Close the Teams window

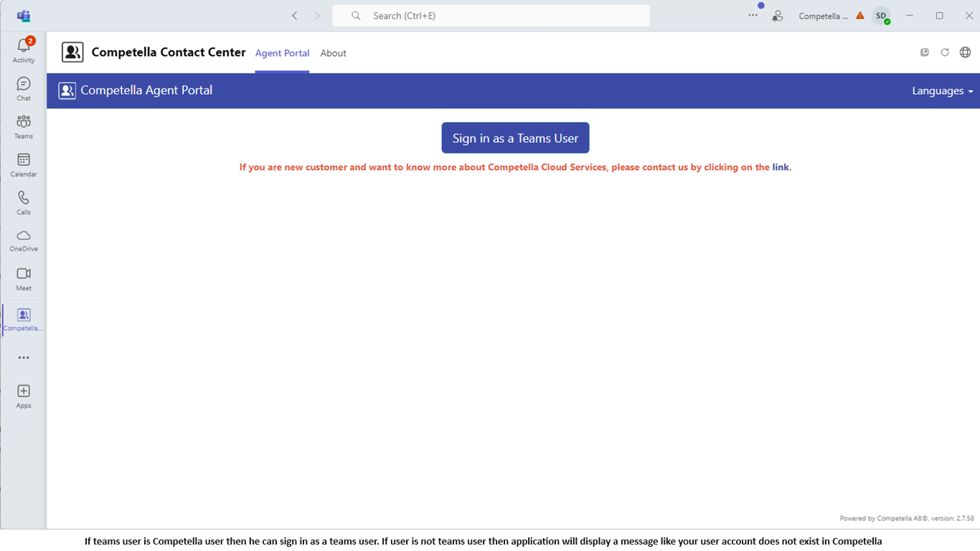pyautogui.click(x=969, y=16)
